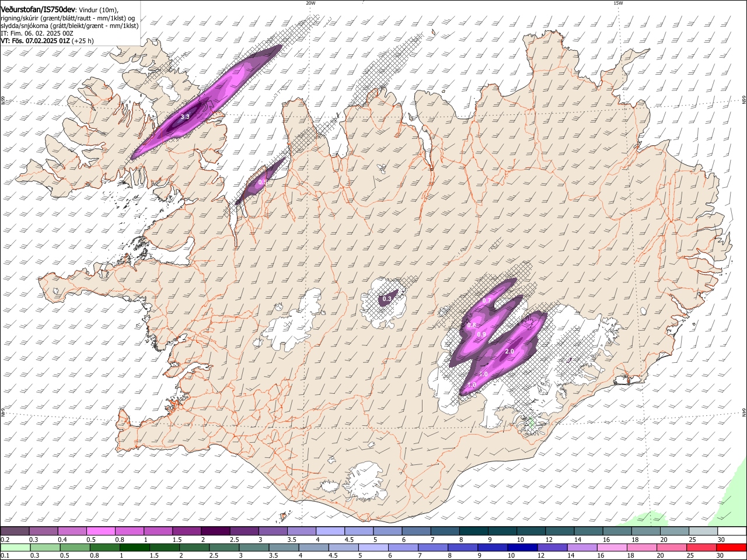Click the '0.1' label in the bottom legend row

(5, 556)
